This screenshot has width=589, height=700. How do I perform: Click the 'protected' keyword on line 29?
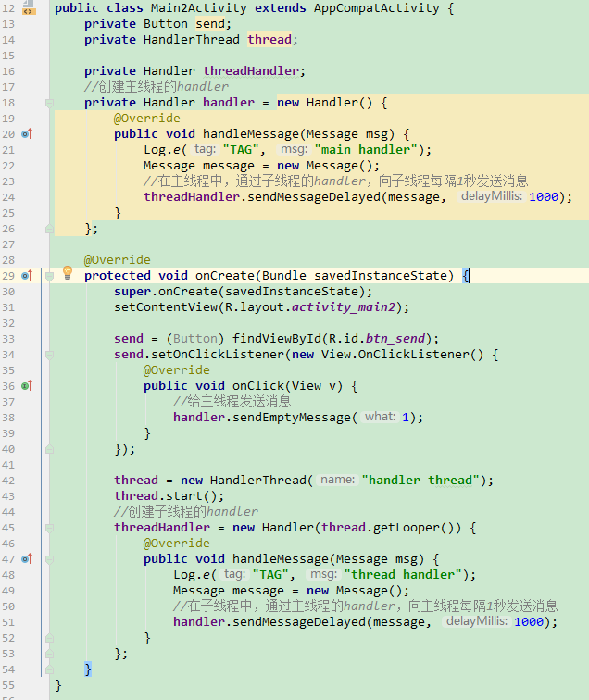click(118, 275)
